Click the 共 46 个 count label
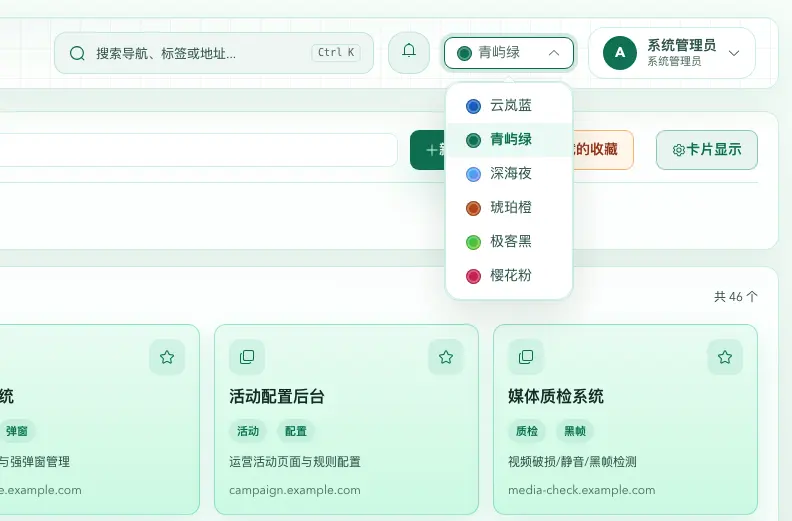The height and width of the screenshot is (521, 792). click(x=735, y=297)
